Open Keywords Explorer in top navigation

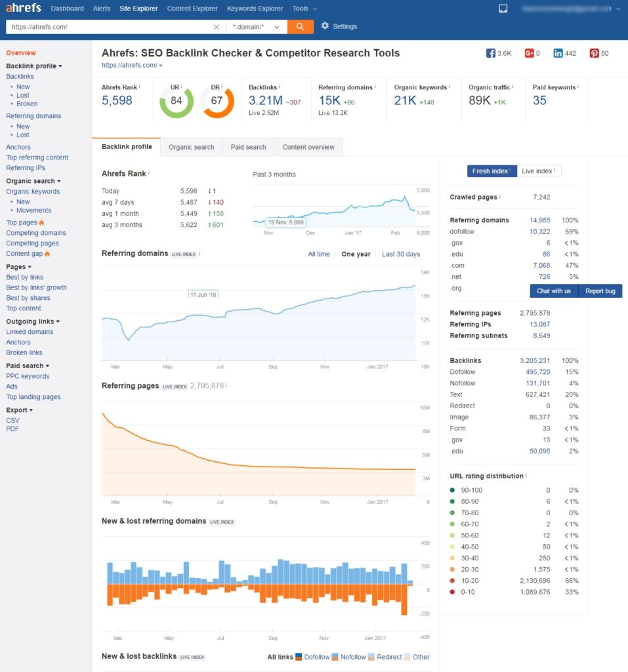pos(255,9)
